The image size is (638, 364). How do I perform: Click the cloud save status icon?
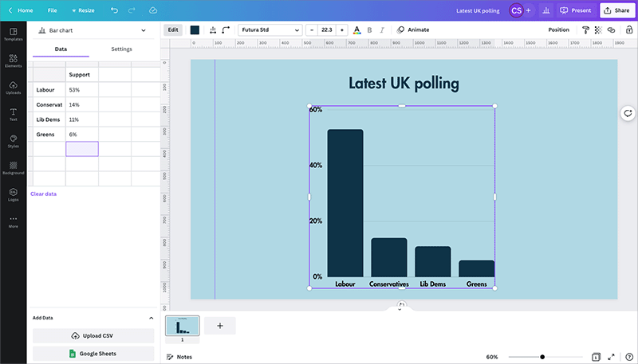pyautogui.click(x=153, y=10)
